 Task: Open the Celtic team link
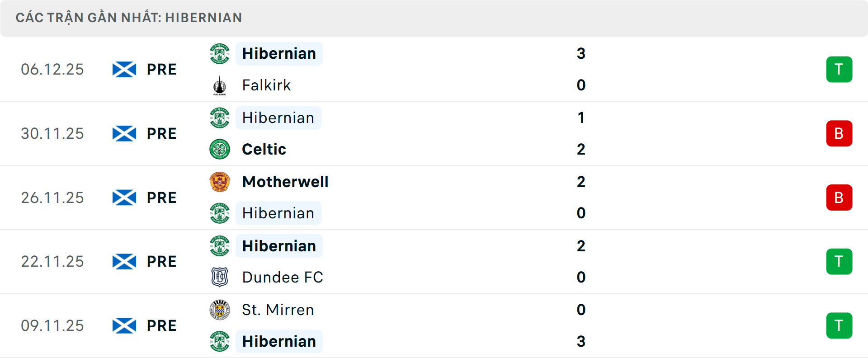click(x=264, y=149)
